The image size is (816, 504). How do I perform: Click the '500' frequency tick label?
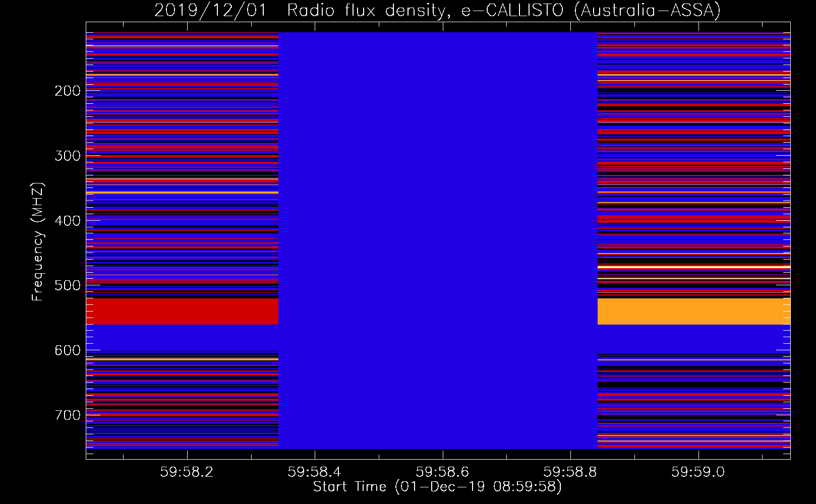coord(68,285)
